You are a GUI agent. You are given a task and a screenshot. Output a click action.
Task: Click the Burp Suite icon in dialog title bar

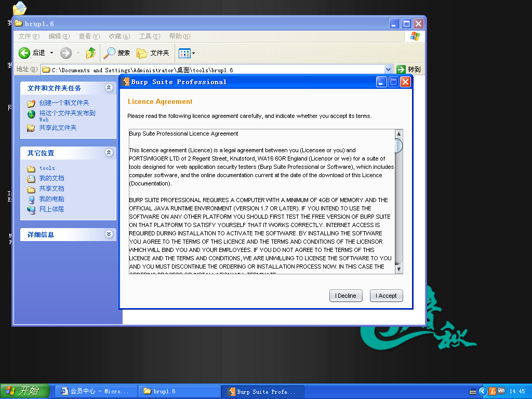(126, 82)
